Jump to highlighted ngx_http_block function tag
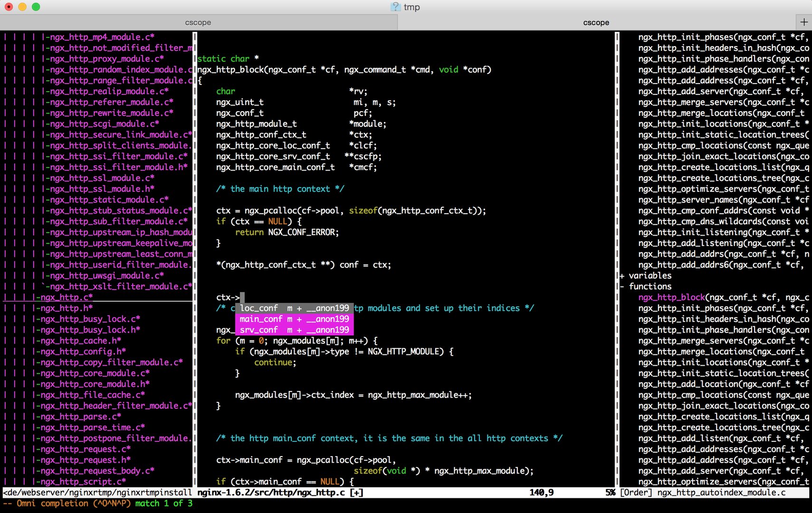812x513 pixels. pos(671,297)
